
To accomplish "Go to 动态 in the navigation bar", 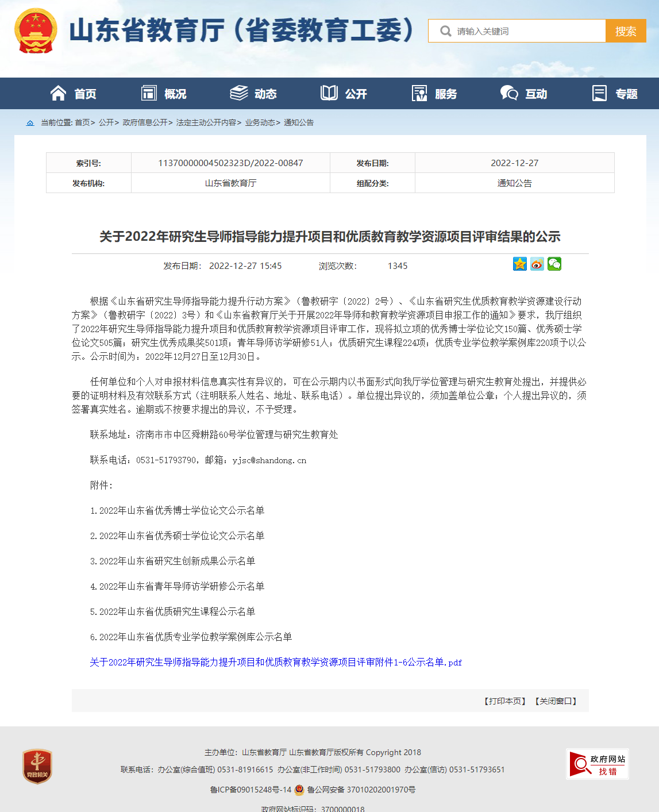I will coord(253,94).
